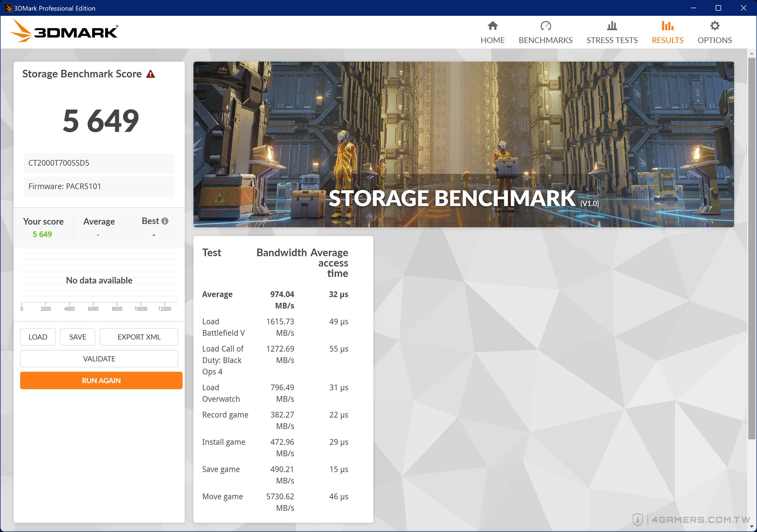
Task: Click the 1615.73 MB/s bandwidth value
Action: click(280, 327)
